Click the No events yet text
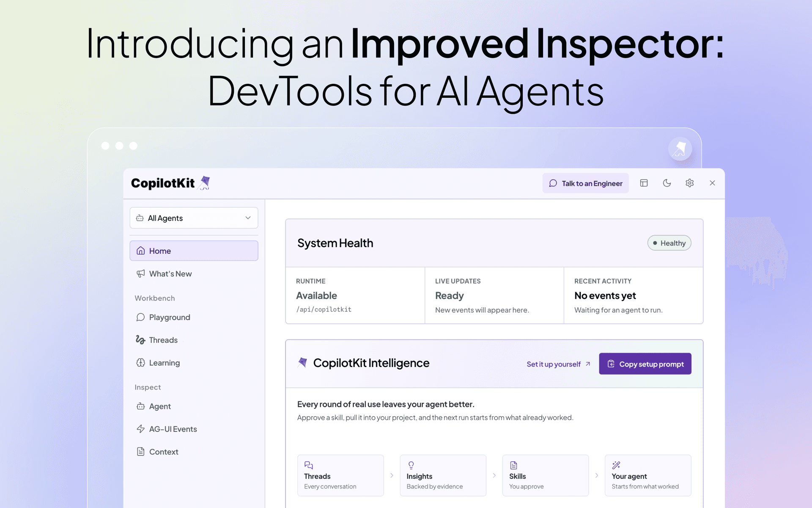812x508 pixels. [x=605, y=295]
